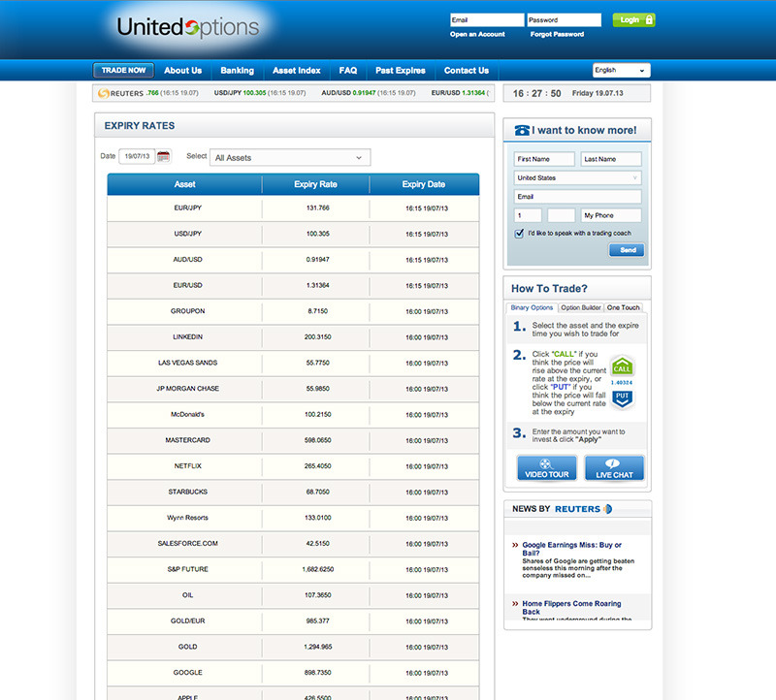The image size is (776, 700).
Task: Focus the My Phone field
Action: click(x=611, y=215)
